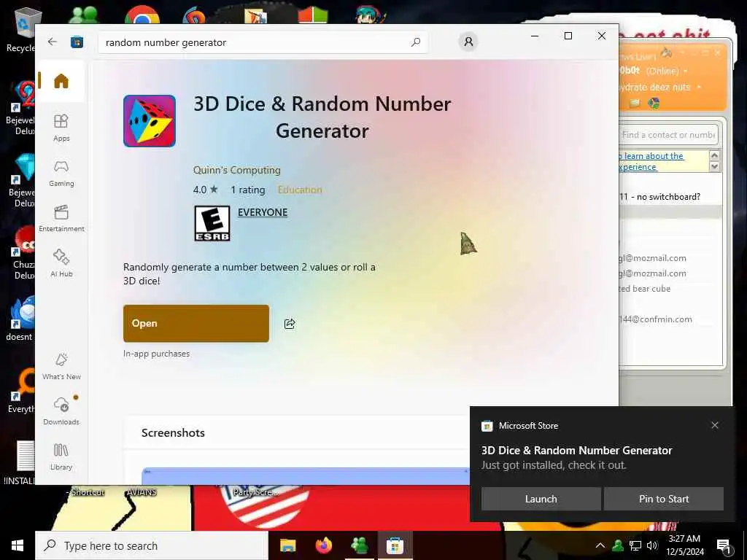Click the green messenger tray icon
747x560 pixels.
pyautogui.click(x=618, y=545)
